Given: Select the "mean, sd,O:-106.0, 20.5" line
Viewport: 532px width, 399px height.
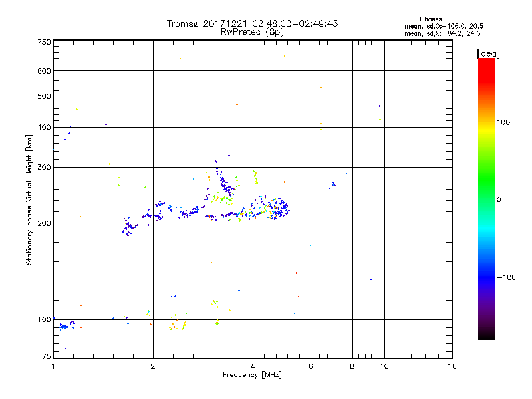Looking at the screenshot, I should 444,26.
